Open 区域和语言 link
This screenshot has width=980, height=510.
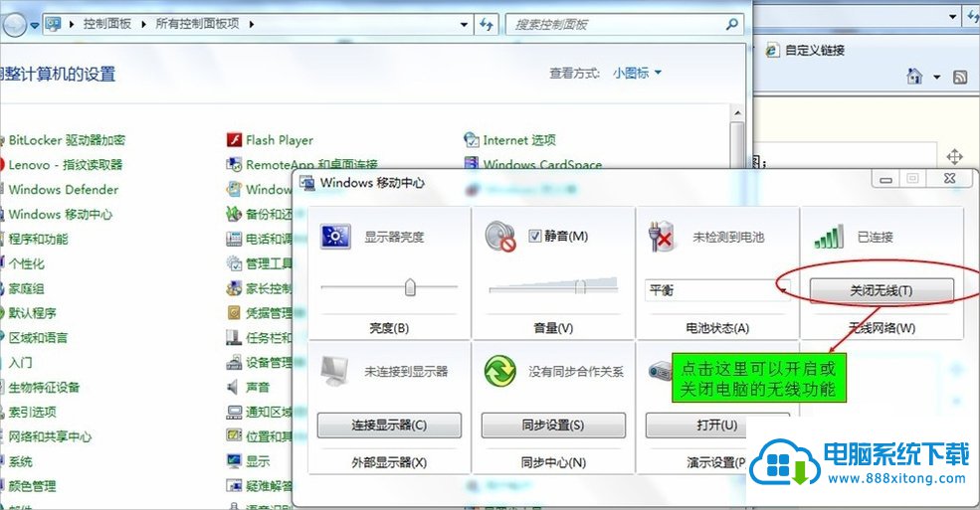tap(38, 338)
